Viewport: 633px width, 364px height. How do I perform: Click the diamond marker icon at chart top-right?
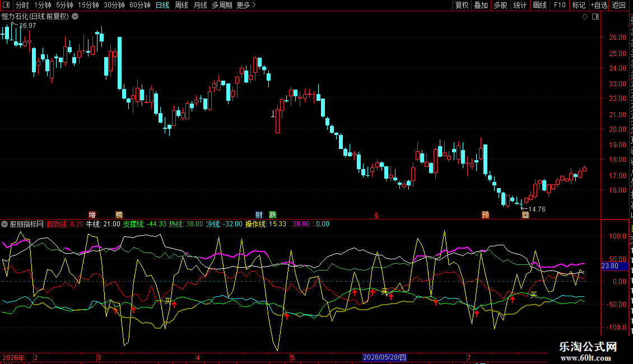[x=585, y=17]
